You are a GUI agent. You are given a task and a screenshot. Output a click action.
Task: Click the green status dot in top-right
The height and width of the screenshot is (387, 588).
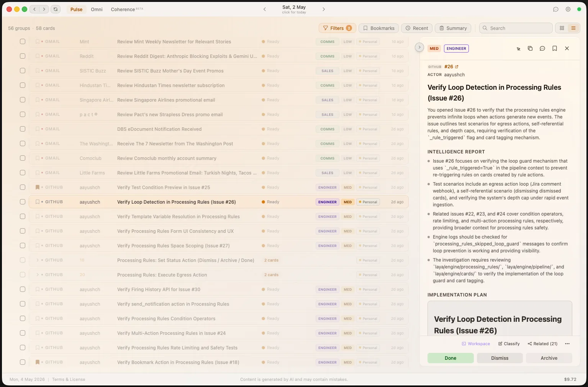[x=579, y=9]
